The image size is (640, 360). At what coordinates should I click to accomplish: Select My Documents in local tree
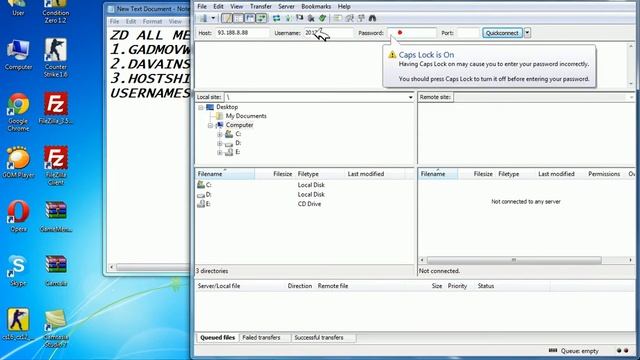[246, 116]
